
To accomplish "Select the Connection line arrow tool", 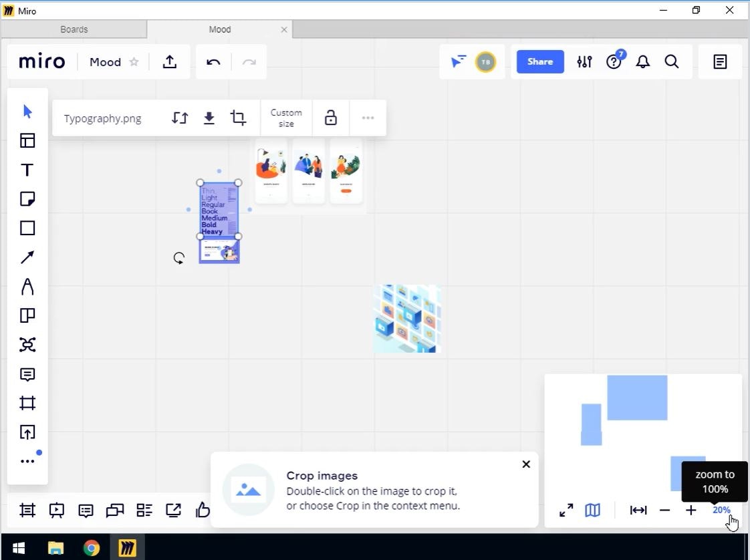I will tap(27, 257).
